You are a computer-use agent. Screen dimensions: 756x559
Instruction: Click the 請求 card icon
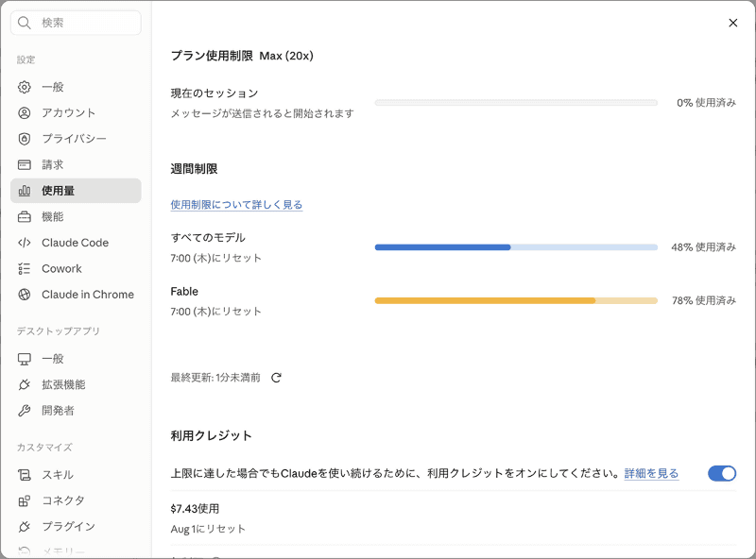point(25,165)
